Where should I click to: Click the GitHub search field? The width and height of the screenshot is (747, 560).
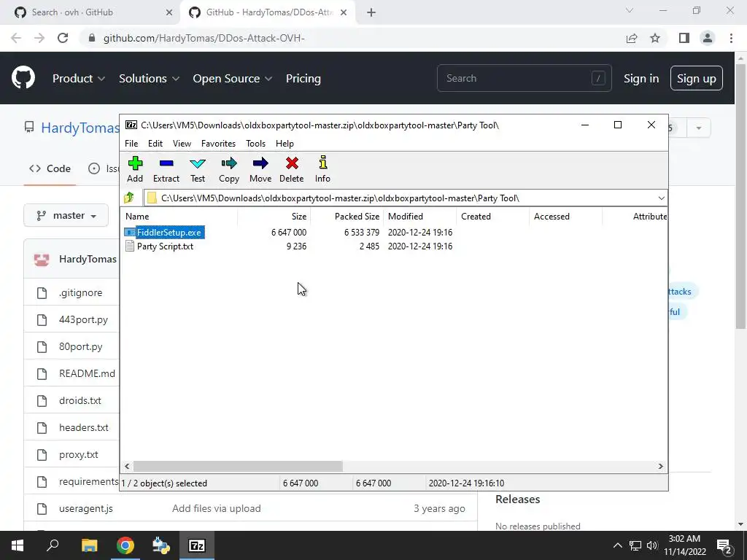[x=524, y=78]
